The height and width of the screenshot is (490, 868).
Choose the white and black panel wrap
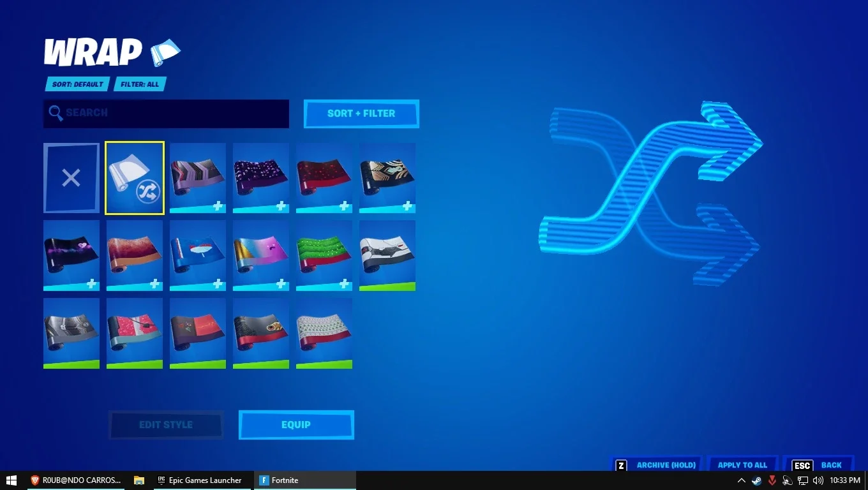pos(387,256)
